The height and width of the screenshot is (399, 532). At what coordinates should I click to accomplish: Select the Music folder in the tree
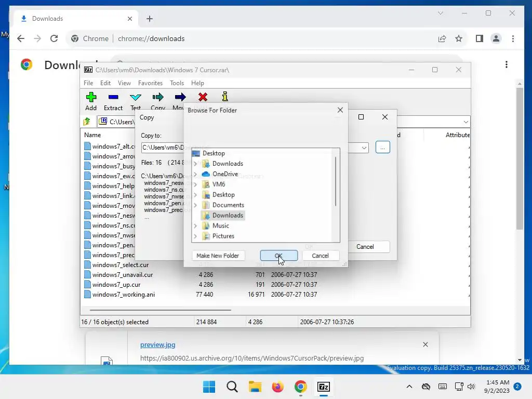pos(220,225)
